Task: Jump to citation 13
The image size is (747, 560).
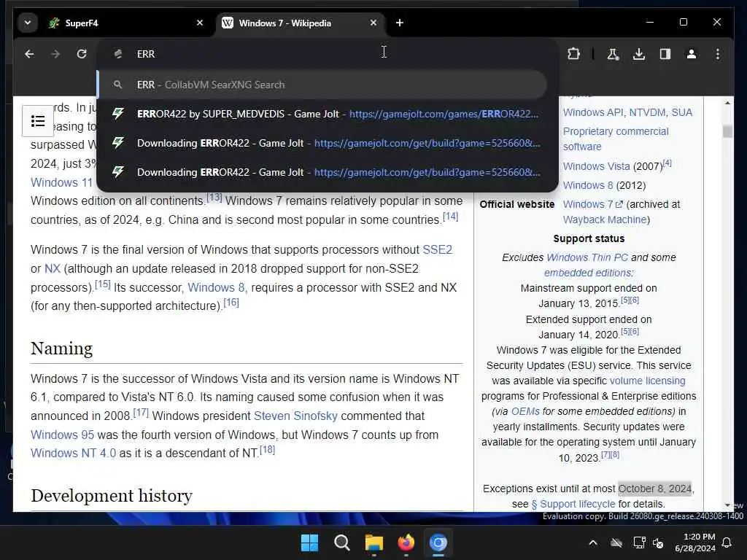Action: (214, 197)
